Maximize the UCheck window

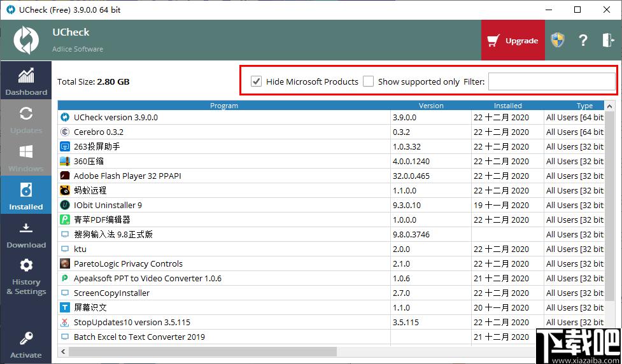[577, 10]
